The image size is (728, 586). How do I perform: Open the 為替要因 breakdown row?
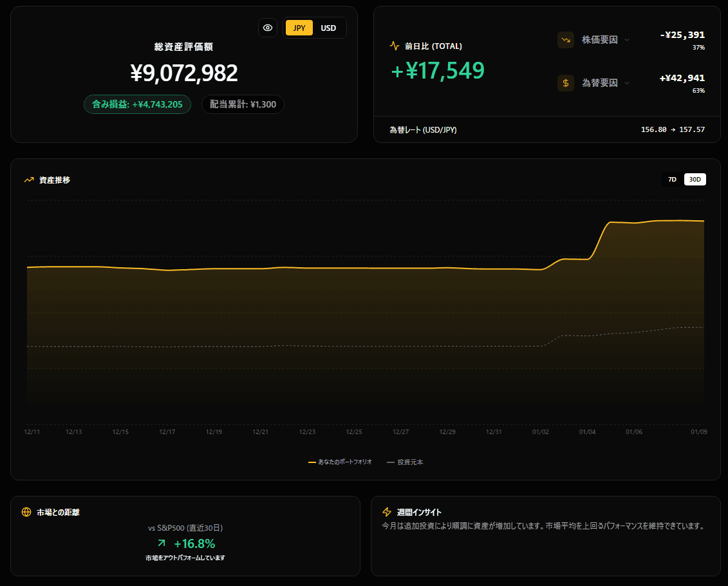click(x=599, y=82)
